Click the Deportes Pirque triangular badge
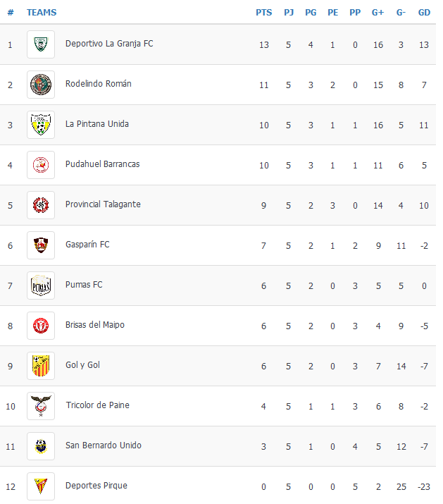 click(41, 486)
